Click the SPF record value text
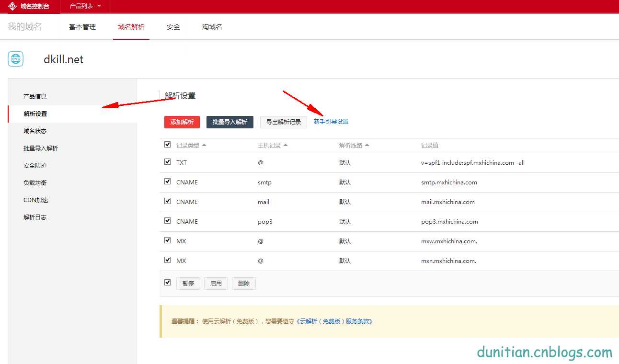The height and width of the screenshot is (364, 619). [473, 162]
